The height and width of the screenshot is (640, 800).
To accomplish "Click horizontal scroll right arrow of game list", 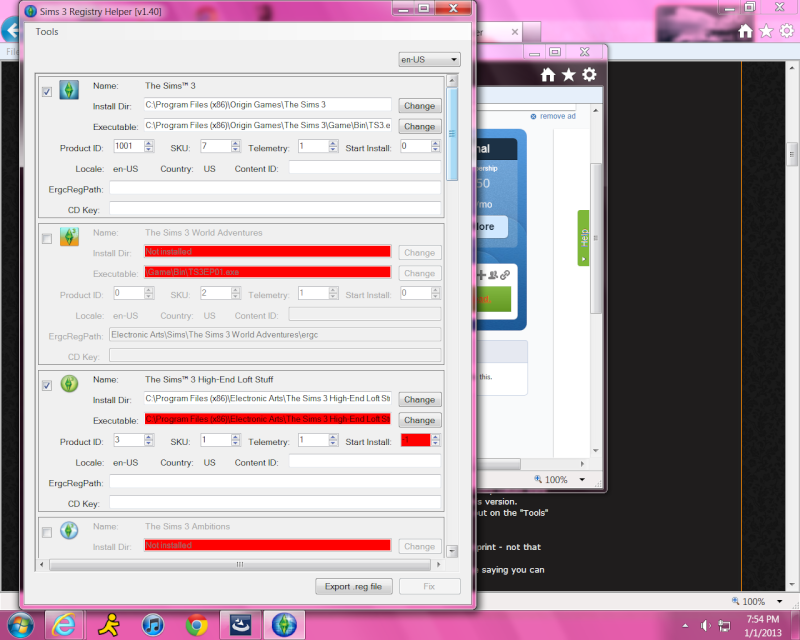I will [x=438, y=564].
